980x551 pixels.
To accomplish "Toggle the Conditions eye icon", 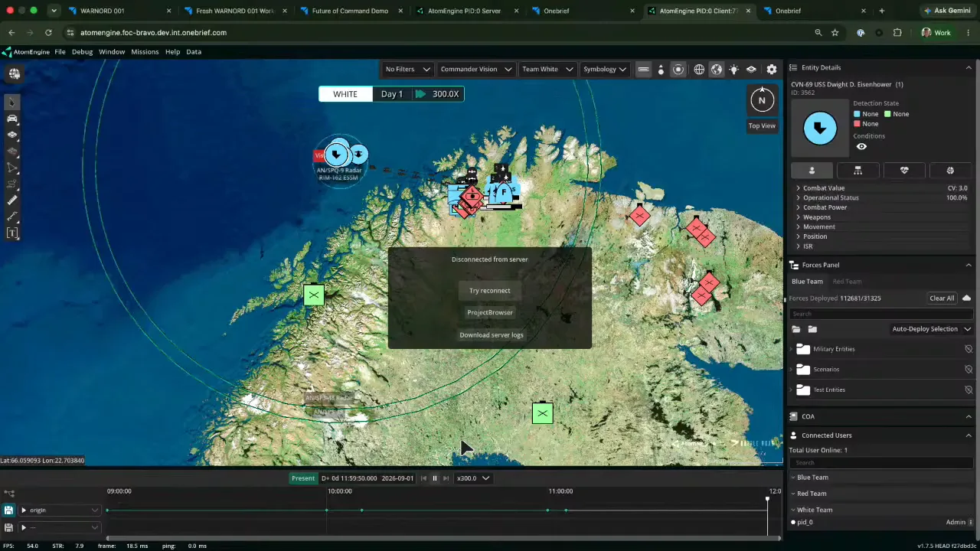I will tap(861, 147).
